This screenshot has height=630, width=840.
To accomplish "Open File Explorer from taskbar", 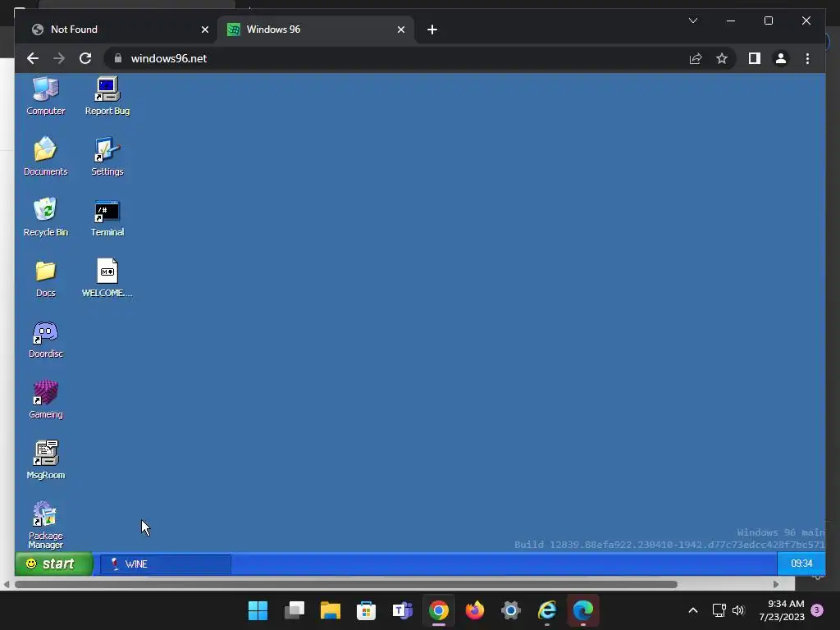I will pos(330,610).
